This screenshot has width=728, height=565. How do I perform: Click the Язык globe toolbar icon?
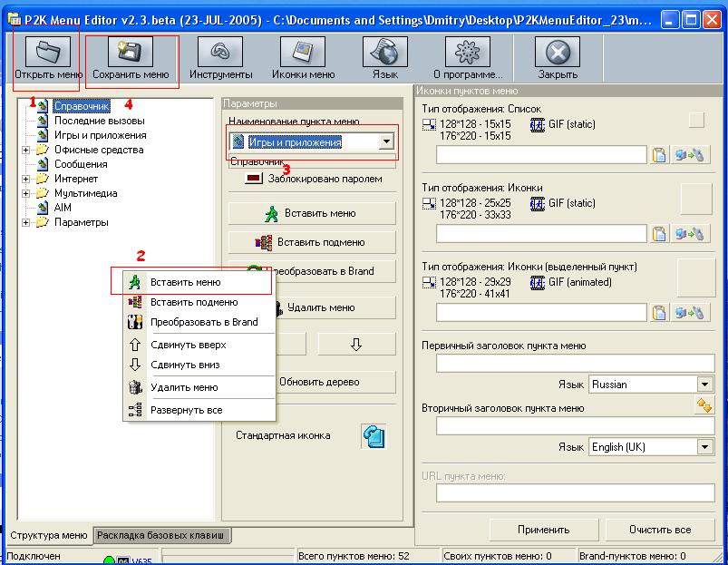385,52
